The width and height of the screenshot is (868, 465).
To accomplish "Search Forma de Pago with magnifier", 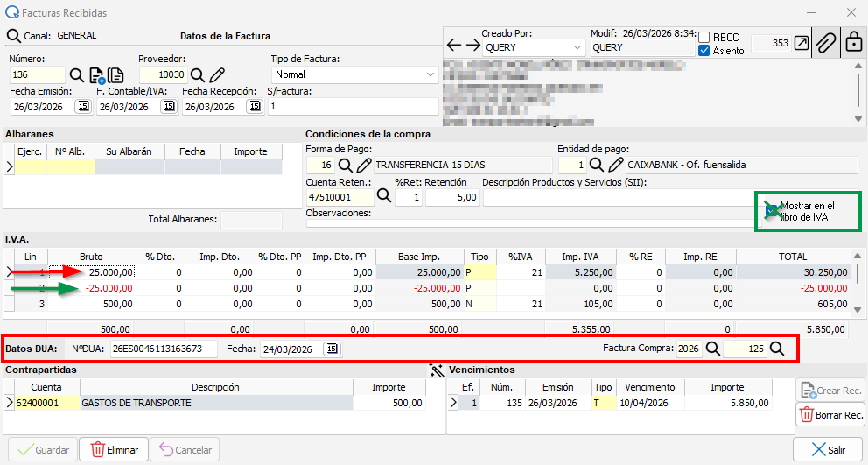I will [x=346, y=165].
